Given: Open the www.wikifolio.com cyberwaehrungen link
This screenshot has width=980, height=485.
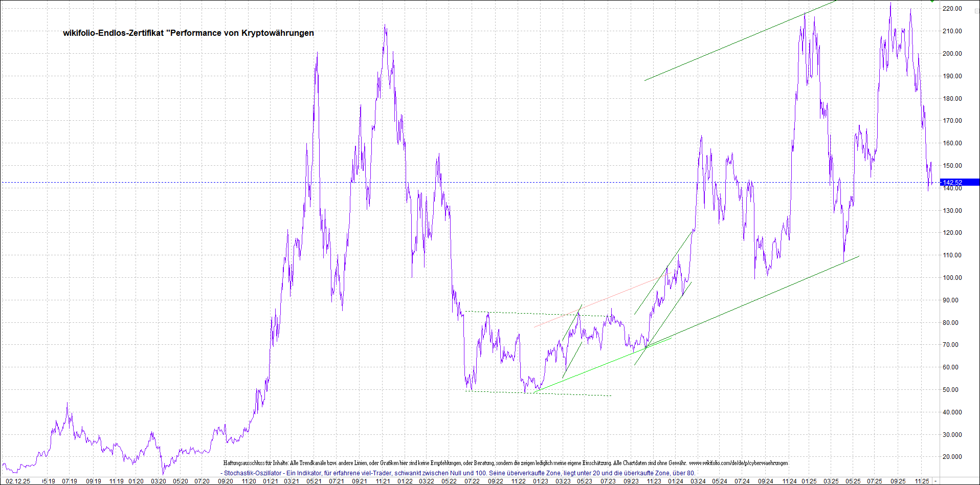Looking at the screenshot, I should click(x=738, y=463).
